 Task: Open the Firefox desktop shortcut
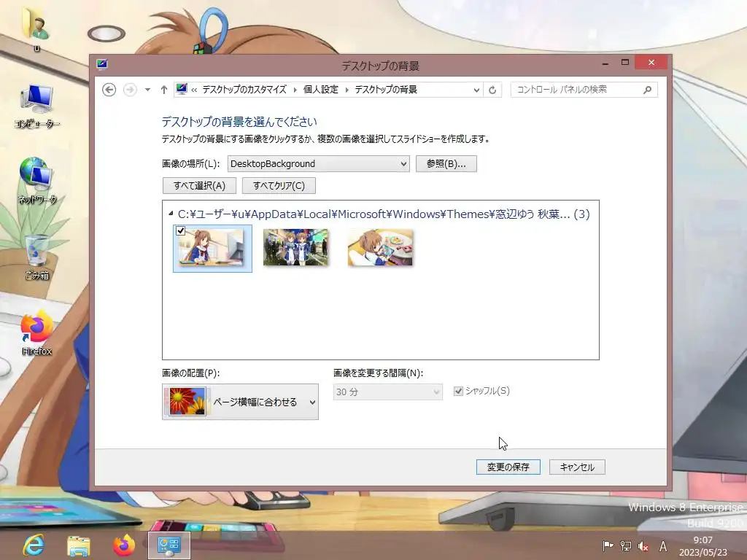[36, 332]
